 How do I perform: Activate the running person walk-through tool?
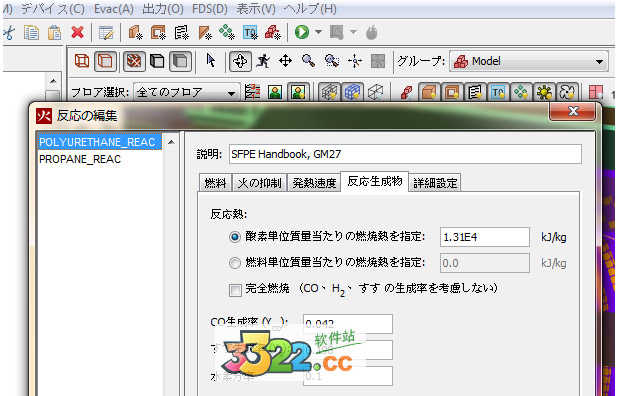[x=263, y=61]
